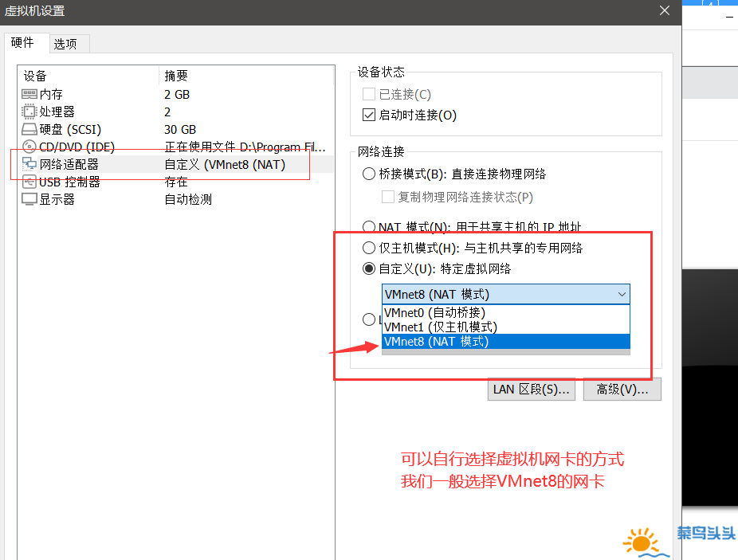The width and height of the screenshot is (738, 560).
Task: Click the 30 GB disk summary value
Action: [180, 129]
